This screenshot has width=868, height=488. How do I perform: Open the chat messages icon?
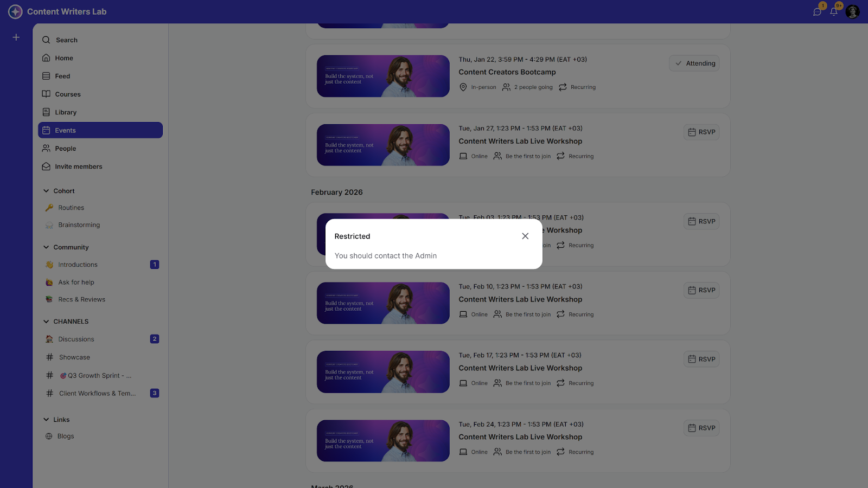point(817,12)
